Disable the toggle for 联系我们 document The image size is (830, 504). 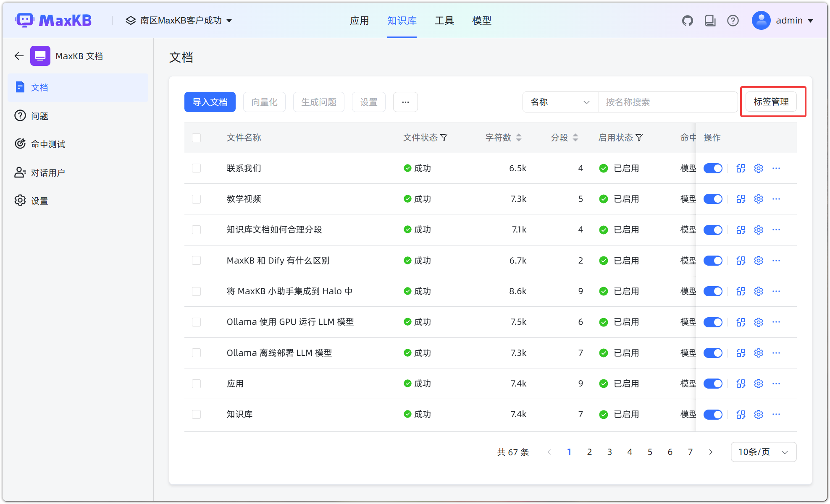713,168
